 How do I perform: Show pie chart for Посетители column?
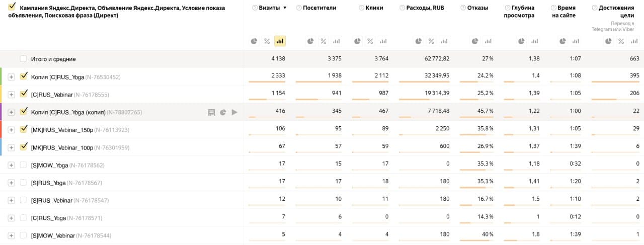tap(310, 41)
